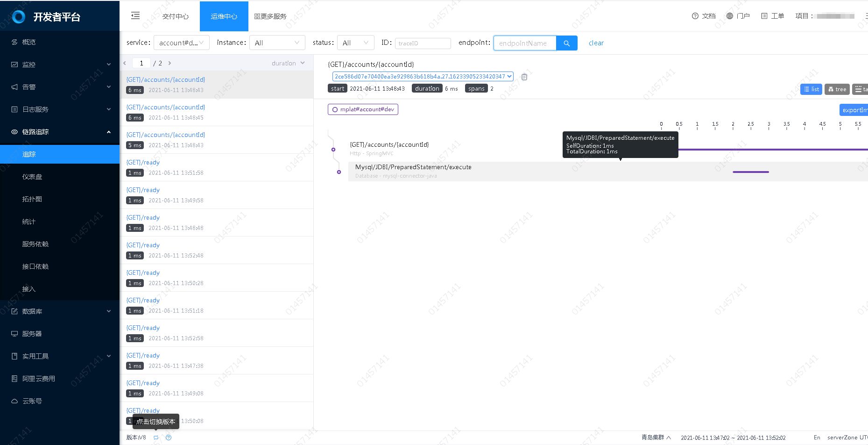Copy the trace ID using the clipboard icon
The width and height of the screenshot is (868, 445).
(524, 77)
